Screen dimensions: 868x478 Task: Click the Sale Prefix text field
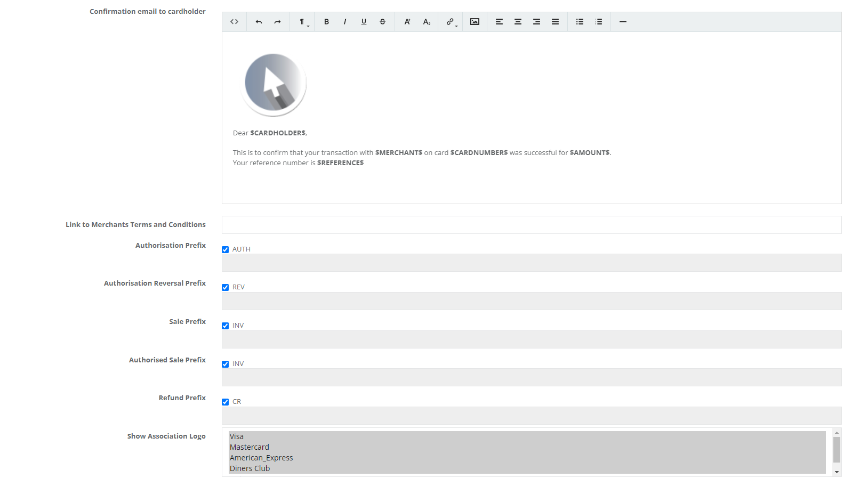click(x=532, y=339)
